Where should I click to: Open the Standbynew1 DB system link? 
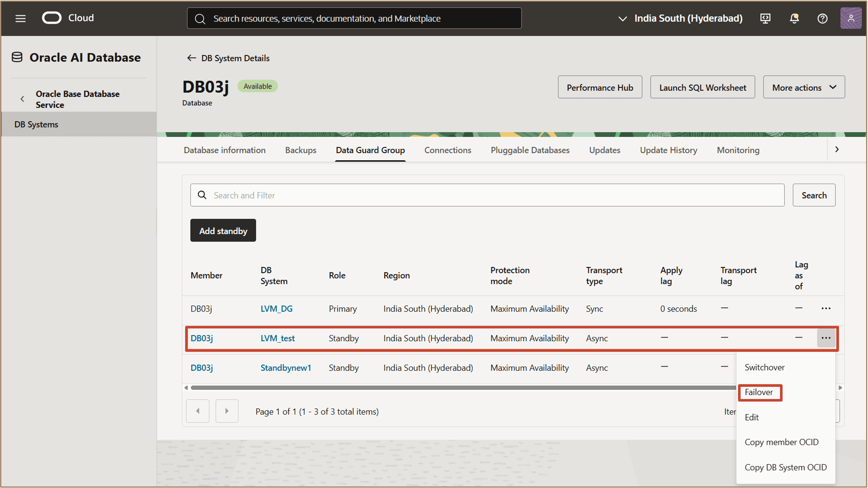pyautogui.click(x=285, y=368)
